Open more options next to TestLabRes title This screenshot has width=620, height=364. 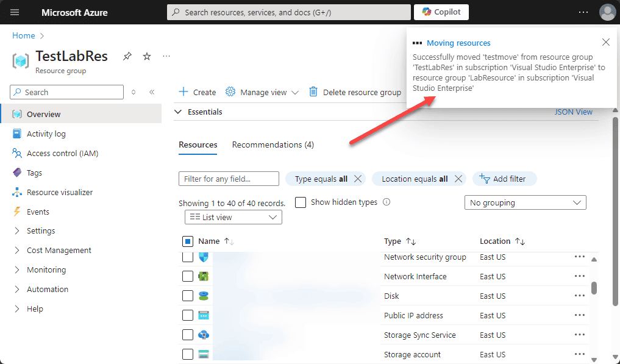(x=166, y=56)
